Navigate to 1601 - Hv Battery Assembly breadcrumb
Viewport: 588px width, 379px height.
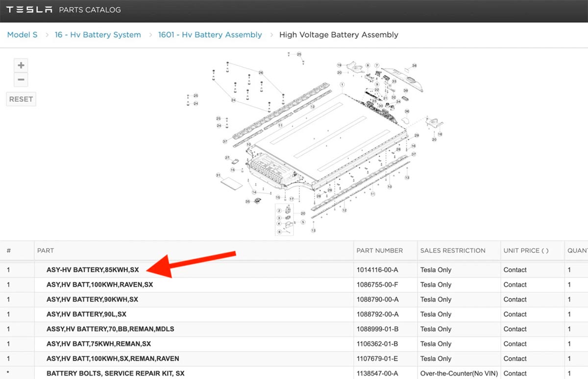[210, 35]
